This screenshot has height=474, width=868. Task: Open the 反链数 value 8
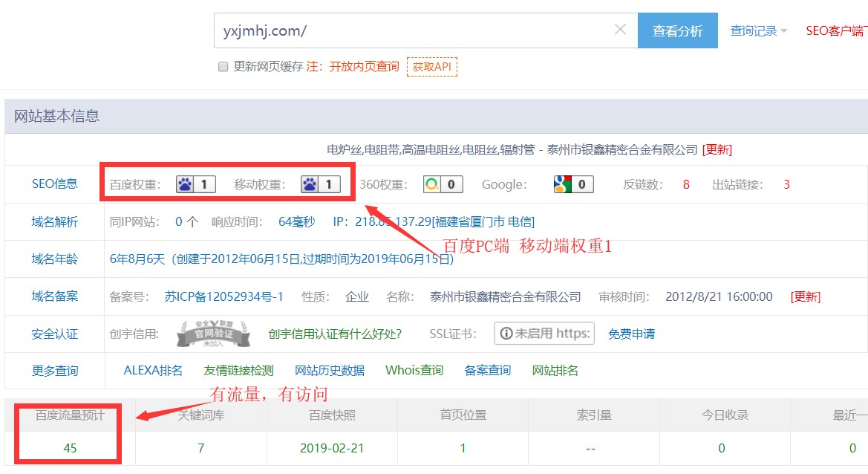point(686,184)
